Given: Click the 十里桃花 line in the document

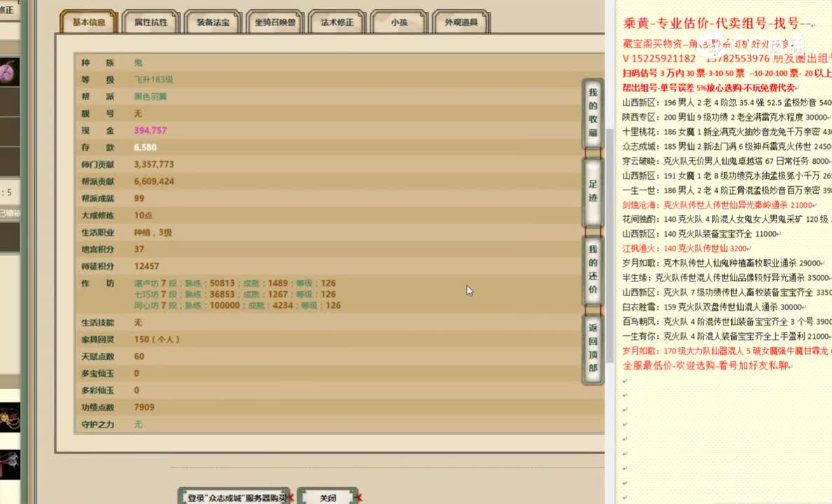Looking at the screenshot, I should tap(727, 132).
